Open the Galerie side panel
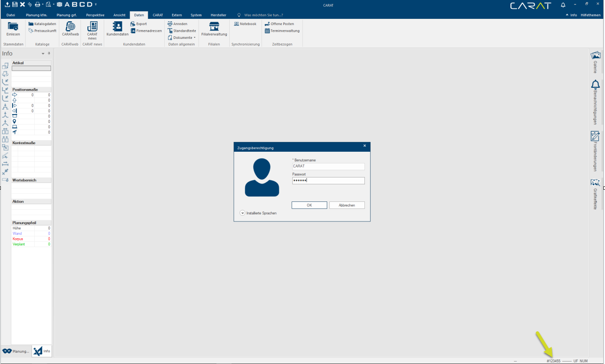The width and height of the screenshot is (605, 364). point(595,61)
